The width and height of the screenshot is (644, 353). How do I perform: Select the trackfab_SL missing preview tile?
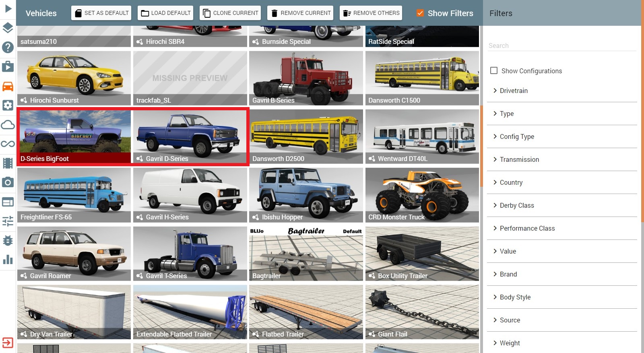190,78
